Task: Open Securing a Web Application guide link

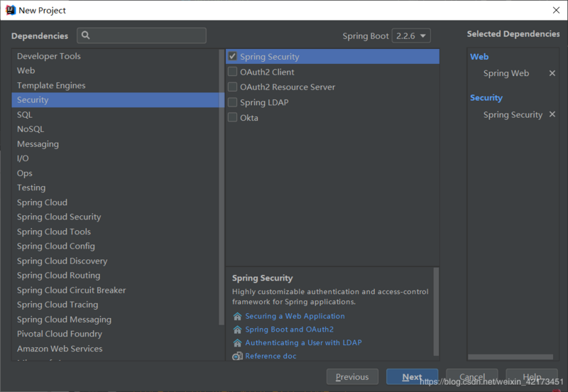Action: pyautogui.click(x=295, y=316)
